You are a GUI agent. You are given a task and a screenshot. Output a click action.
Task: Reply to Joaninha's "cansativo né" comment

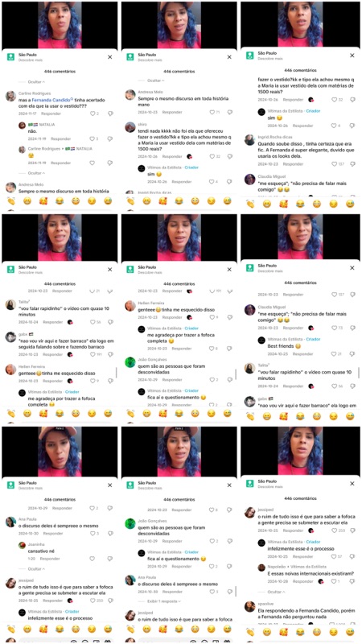pyautogui.click(x=50, y=559)
